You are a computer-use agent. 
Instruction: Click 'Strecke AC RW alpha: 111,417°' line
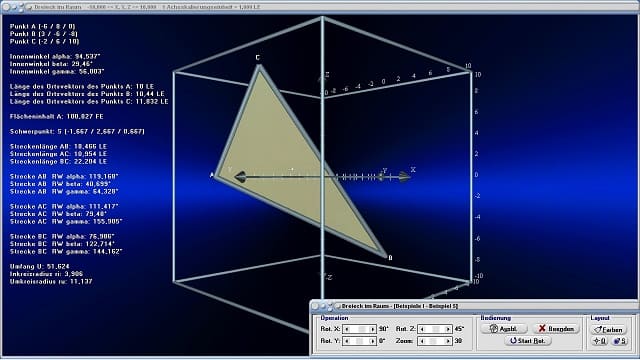tap(64, 207)
